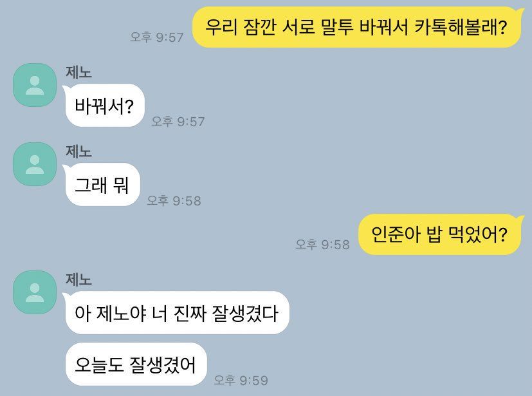Viewport: 532px width, 396px height.
Task: Click the 오후 9:59 timestamp
Action: [x=241, y=380]
